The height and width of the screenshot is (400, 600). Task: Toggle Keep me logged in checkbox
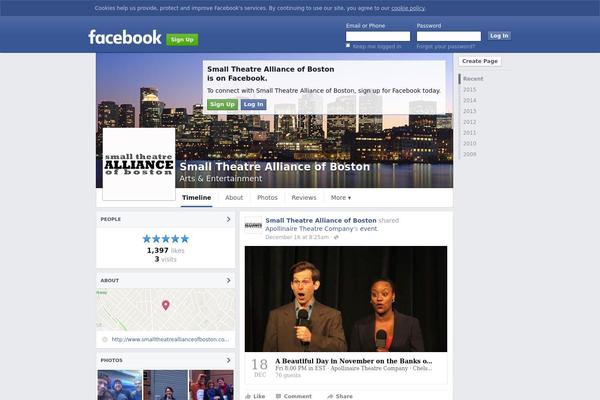[348, 46]
